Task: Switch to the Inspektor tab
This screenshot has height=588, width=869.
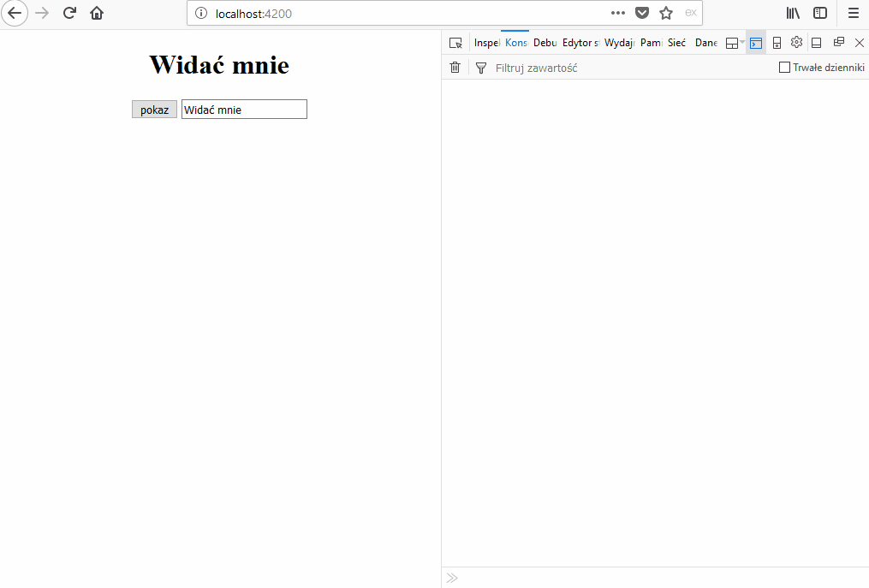Action: (486, 43)
